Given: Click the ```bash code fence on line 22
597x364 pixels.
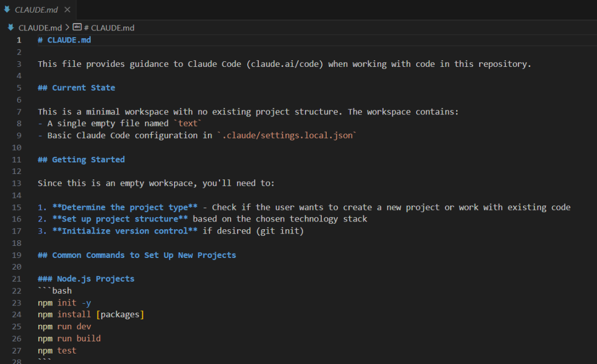Looking at the screenshot, I should point(55,291).
